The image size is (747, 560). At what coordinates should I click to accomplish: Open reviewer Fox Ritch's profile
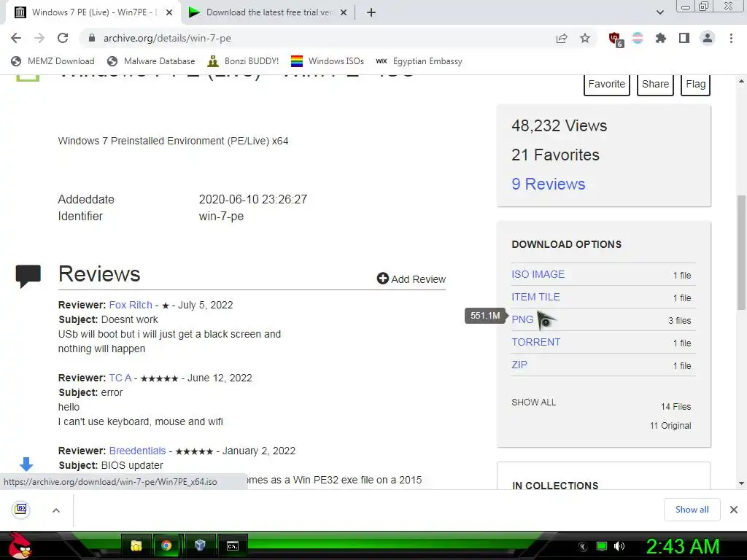coord(131,305)
